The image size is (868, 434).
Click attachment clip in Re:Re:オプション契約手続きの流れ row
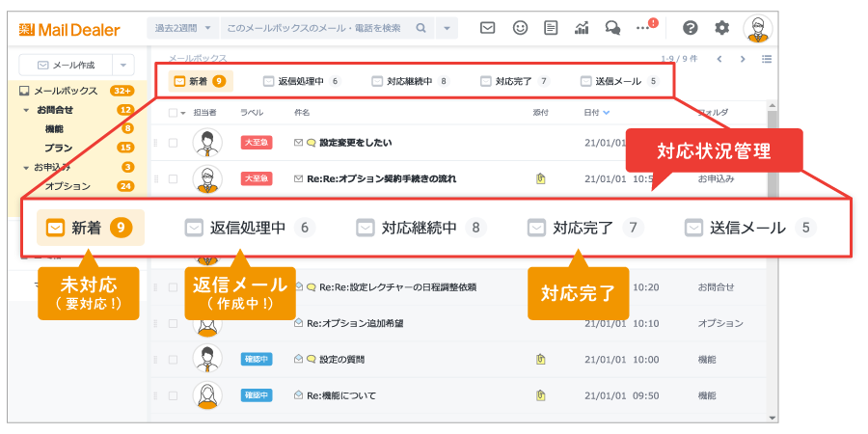click(x=541, y=178)
